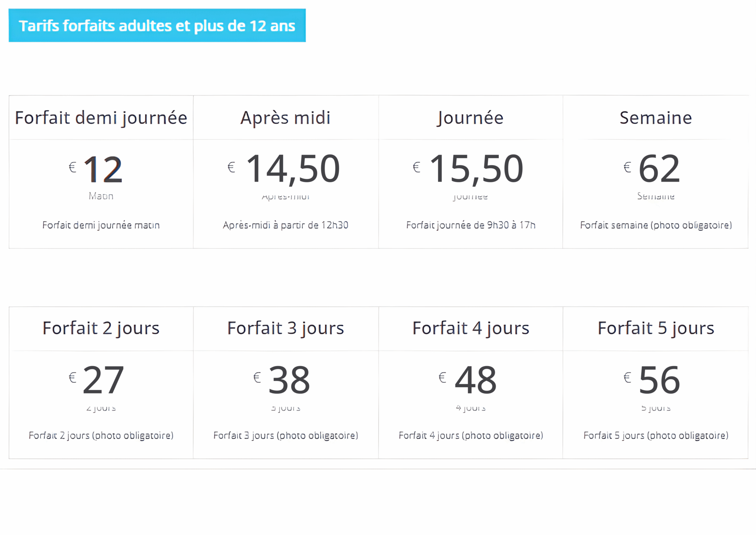Image resolution: width=756 pixels, height=535 pixels.
Task: Select the "Forfait 2 jours" heading
Action: [101, 328]
